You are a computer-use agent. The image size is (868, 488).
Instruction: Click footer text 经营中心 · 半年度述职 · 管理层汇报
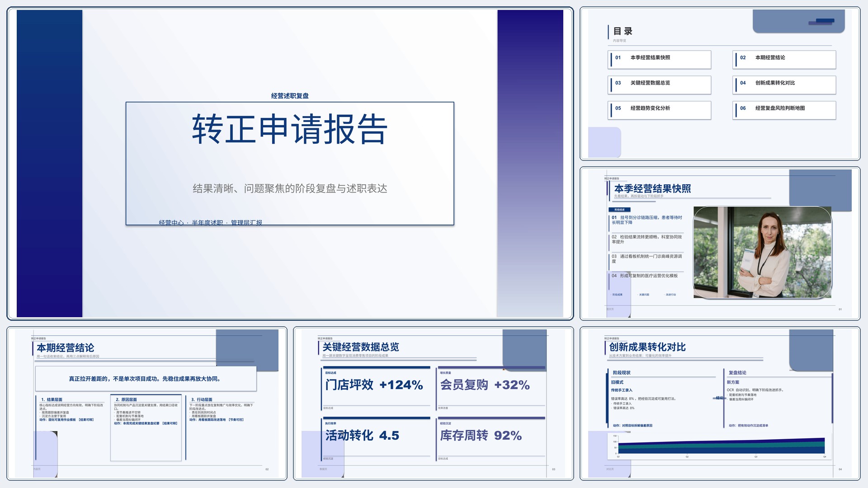tap(210, 222)
